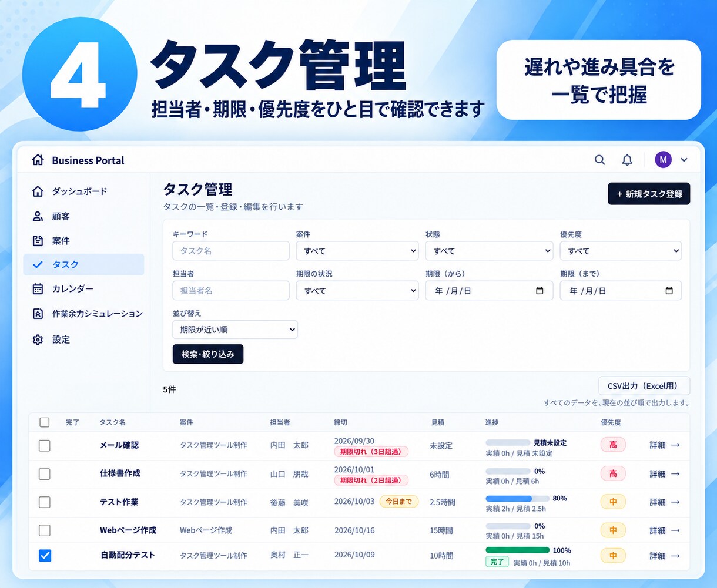Click Business Portal title text
This screenshot has width=717, height=588.
pyautogui.click(x=88, y=160)
